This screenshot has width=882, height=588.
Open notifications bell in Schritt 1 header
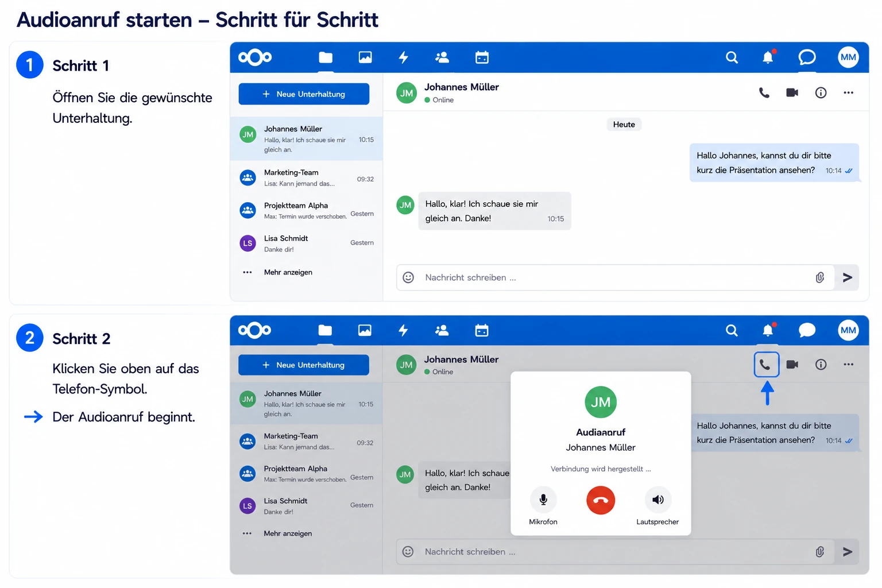pos(768,57)
